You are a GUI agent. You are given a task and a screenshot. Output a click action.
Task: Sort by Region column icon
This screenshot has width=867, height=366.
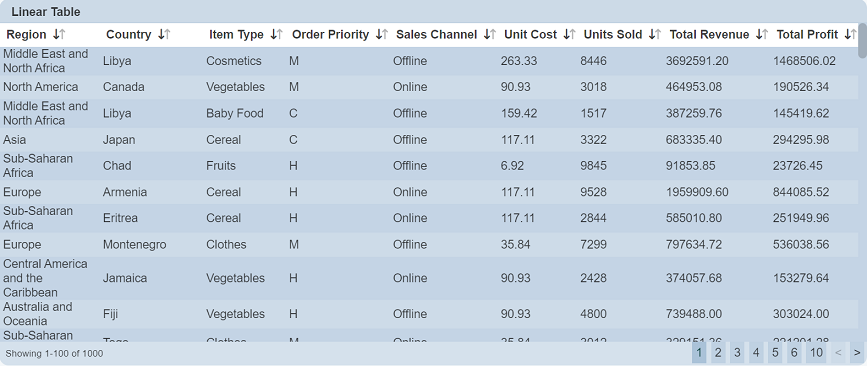click(x=59, y=35)
